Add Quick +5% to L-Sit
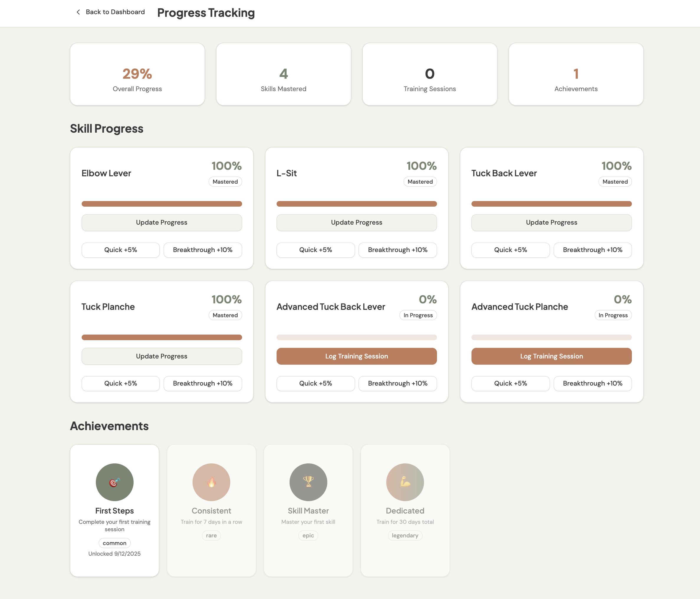The width and height of the screenshot is (700, 599). pyautogui.click(x=315, y=250)
